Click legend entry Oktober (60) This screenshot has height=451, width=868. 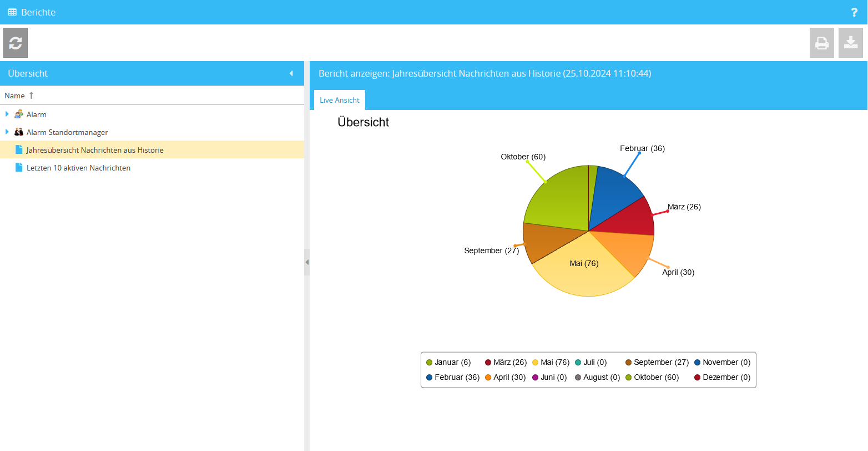(652, 377)
